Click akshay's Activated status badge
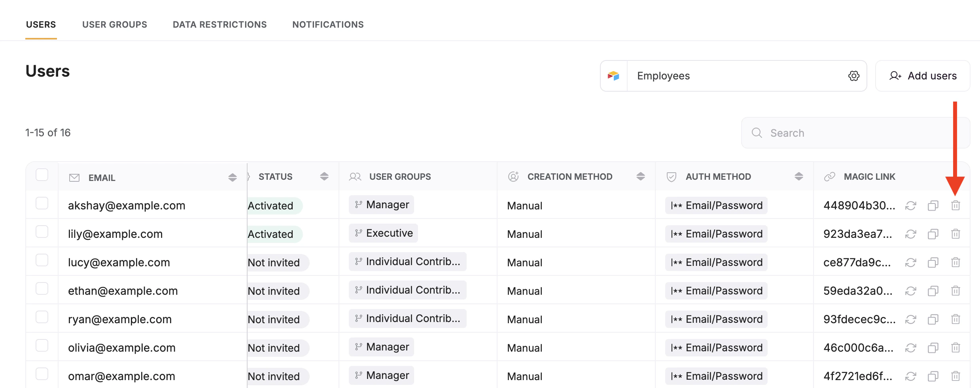The width and height of the screenshot is (980, 388). pos(275,205)
